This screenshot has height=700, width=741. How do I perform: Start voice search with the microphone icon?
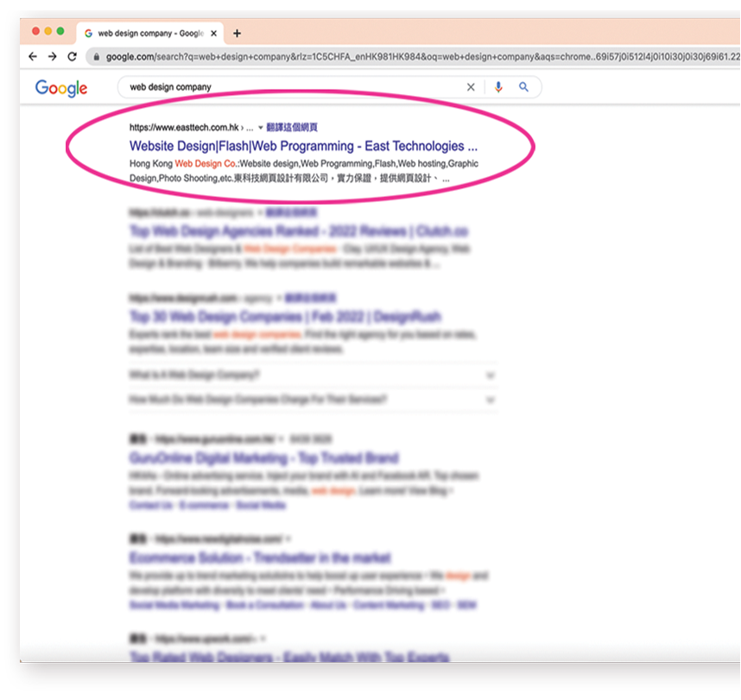pos(498,87)
